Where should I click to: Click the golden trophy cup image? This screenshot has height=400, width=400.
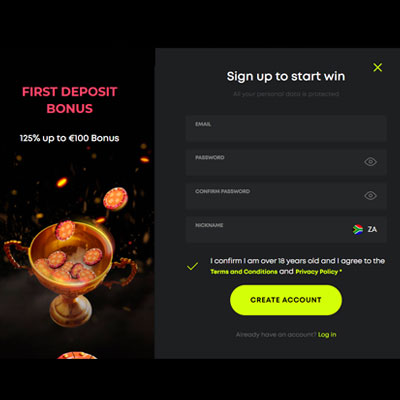point(68,270)
